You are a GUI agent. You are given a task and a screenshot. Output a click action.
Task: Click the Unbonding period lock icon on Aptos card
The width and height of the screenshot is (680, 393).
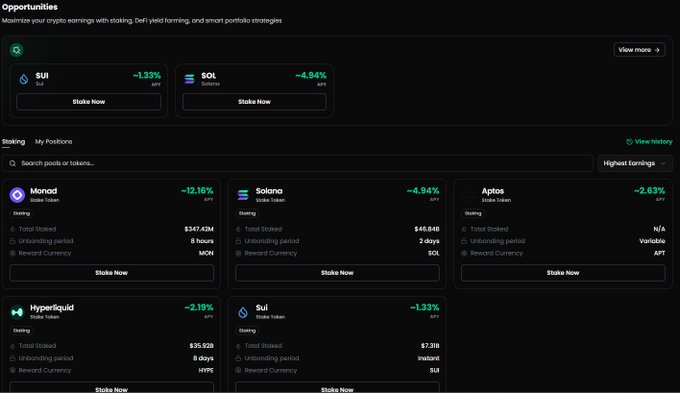(x=464, y=241)
